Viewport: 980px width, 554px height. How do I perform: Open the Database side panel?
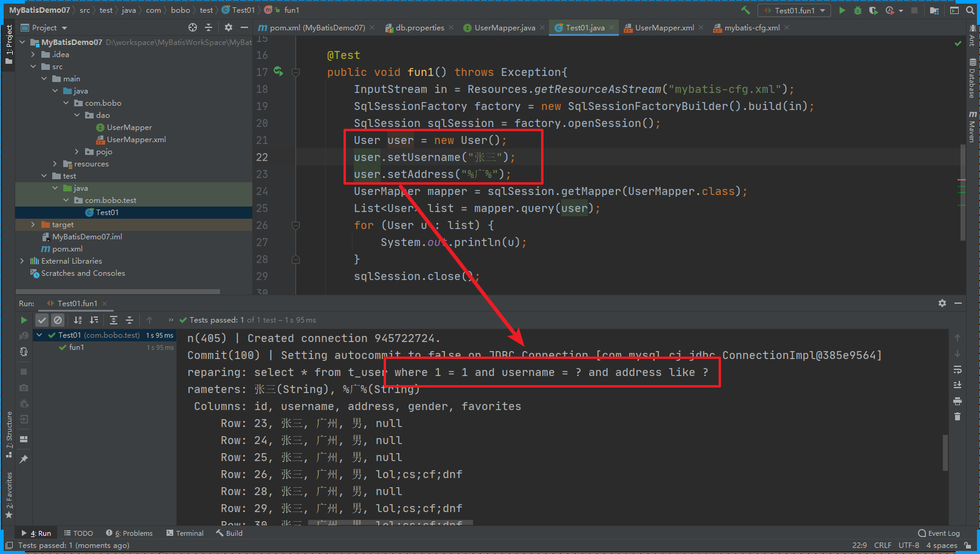coord(972,78)
